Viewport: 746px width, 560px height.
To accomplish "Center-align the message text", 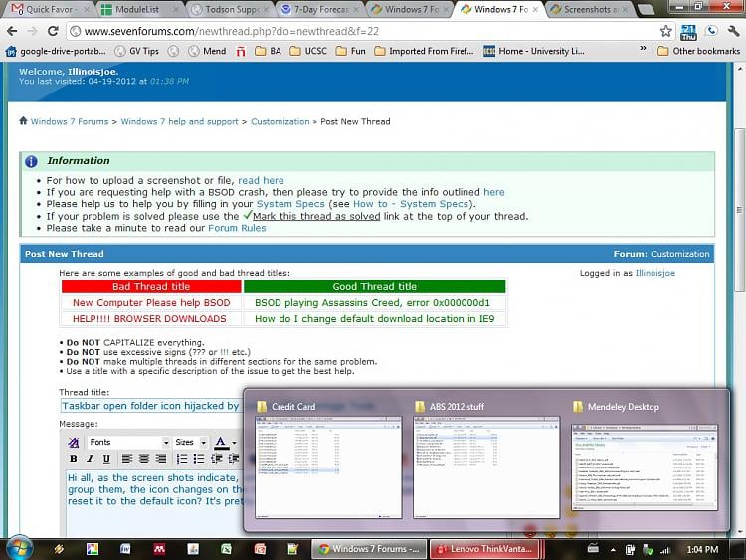I will [x=143, y=459].
